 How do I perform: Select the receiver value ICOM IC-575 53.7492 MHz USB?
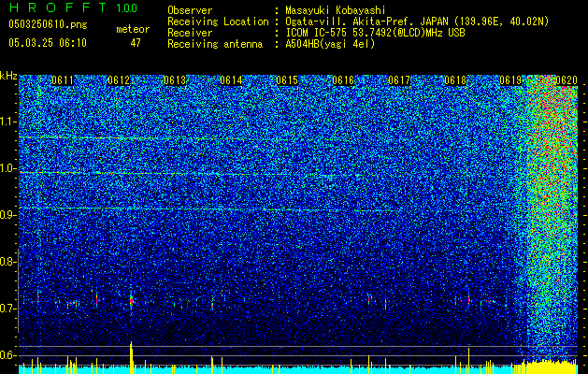375,33
